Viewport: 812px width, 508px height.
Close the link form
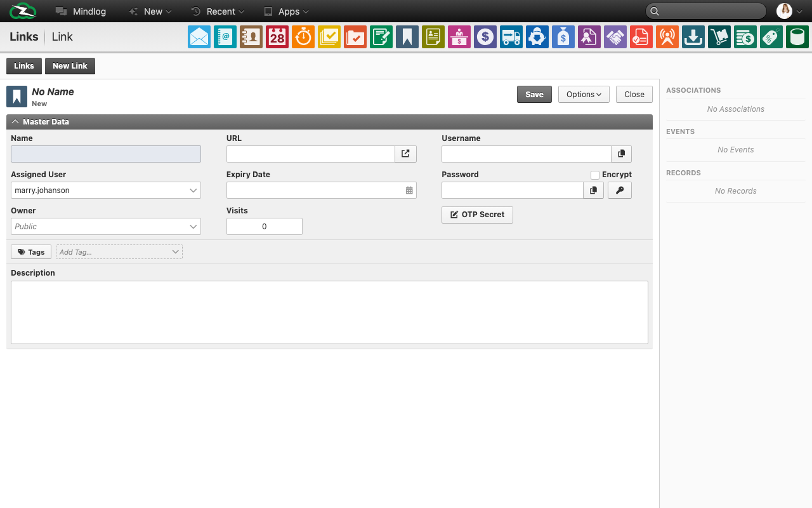(x=634, y=94)
